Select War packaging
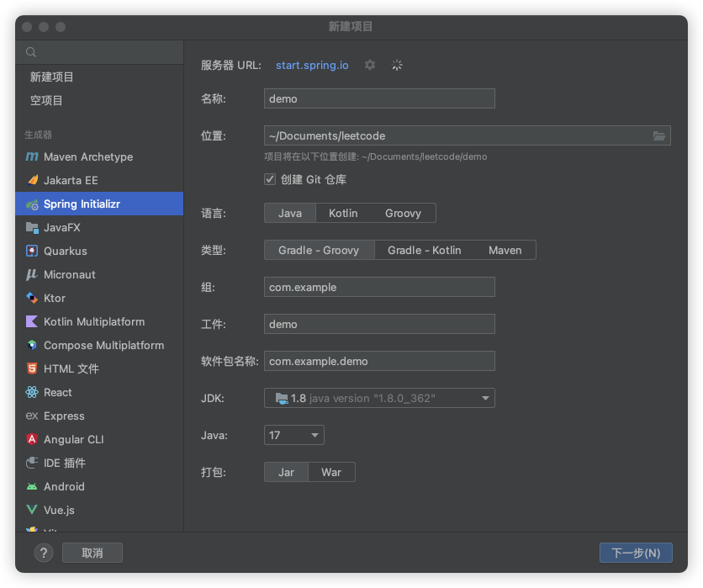The height and width of the screenshot is (588, 703). tap(331, 472)
